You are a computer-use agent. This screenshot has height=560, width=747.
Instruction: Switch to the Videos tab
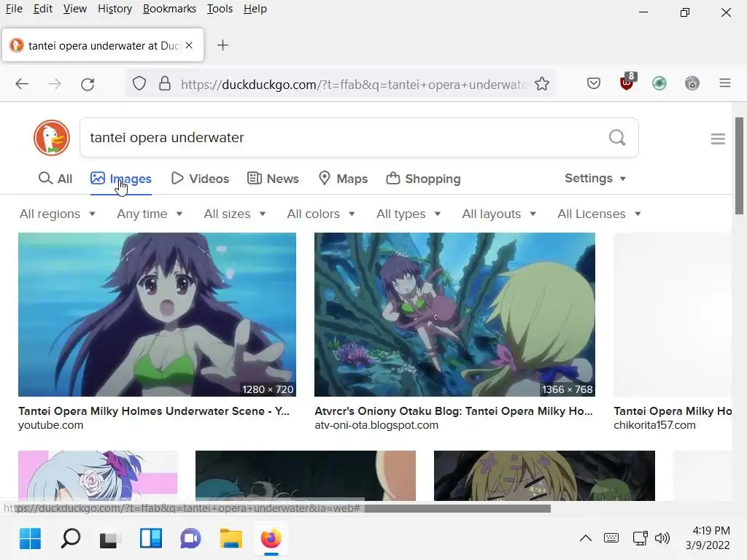pyautogui.click(x=200, y=179)
